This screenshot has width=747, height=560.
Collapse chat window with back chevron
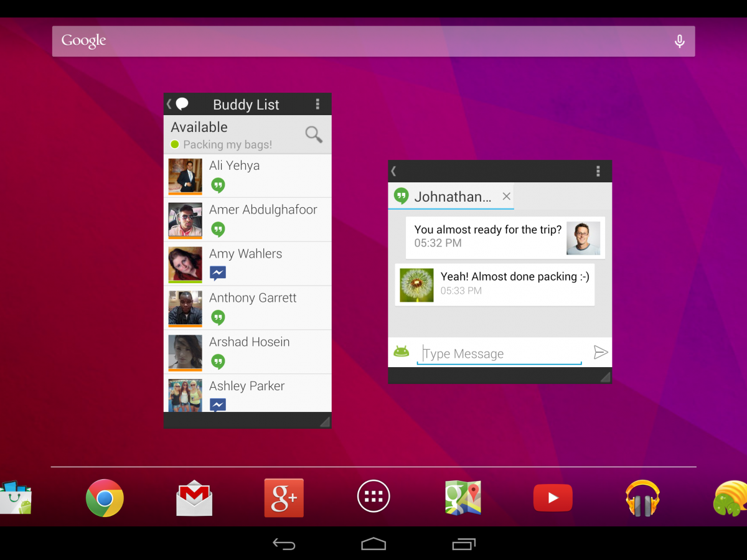[x=394, y=171]
